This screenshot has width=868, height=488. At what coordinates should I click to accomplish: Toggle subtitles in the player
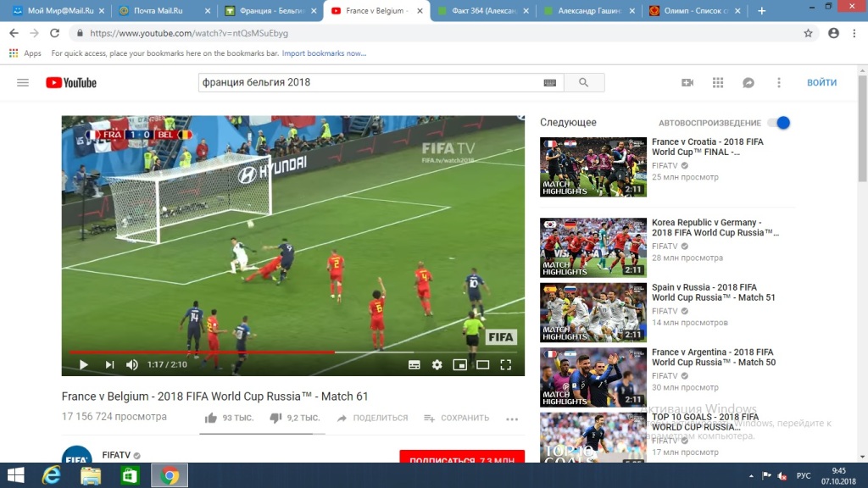[x=414, y=364]
